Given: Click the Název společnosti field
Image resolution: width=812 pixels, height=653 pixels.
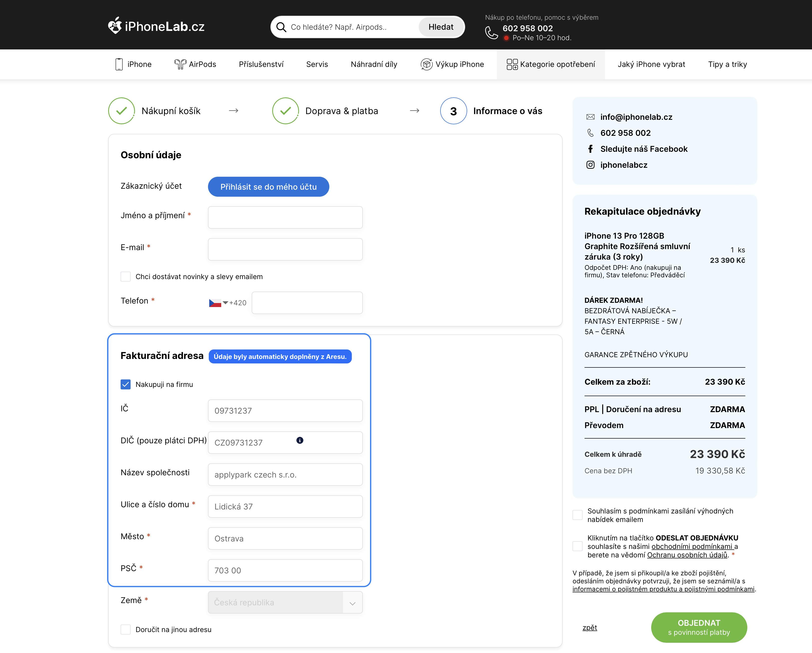Looking at the screenshot, I should click(x=285, y=475).
